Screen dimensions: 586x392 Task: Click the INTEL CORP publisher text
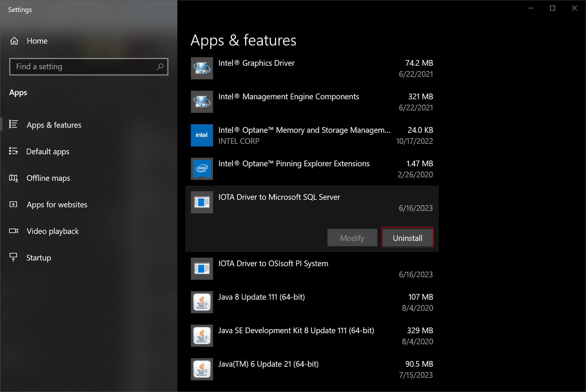239,141
